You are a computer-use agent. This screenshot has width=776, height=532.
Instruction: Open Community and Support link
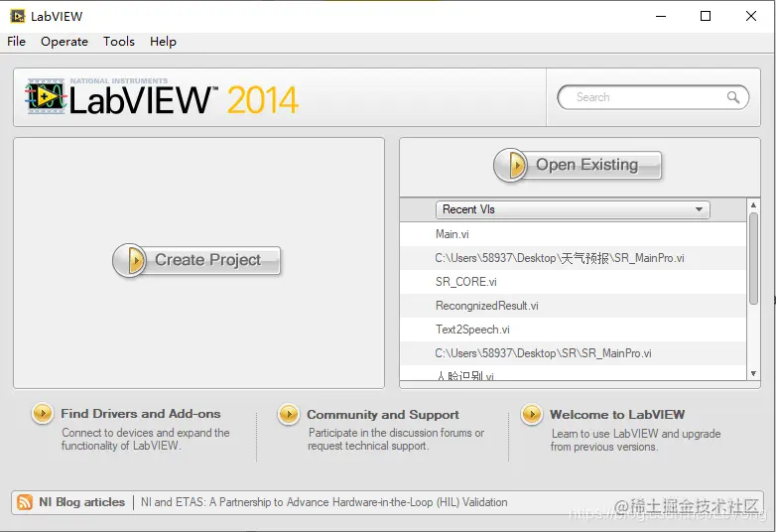click(x=383, y=414)
